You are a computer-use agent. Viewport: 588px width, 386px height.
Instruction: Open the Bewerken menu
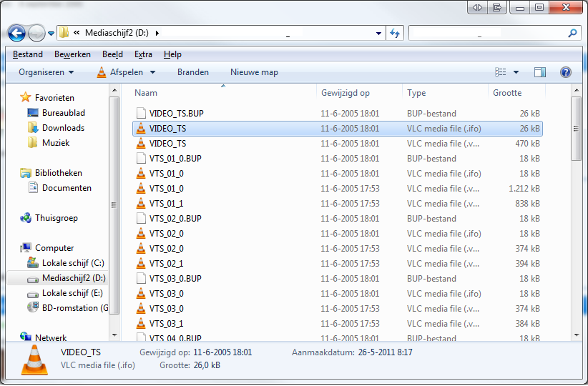coord(72,54)
